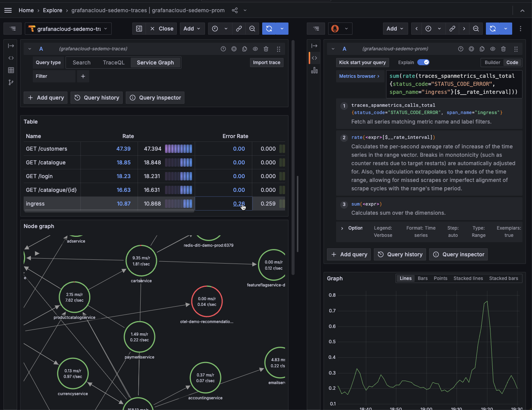Select the node graph outline icon in sidebar
Image resolution: width=532 pixels, height=410 pixels.
(x=11, y=82)
